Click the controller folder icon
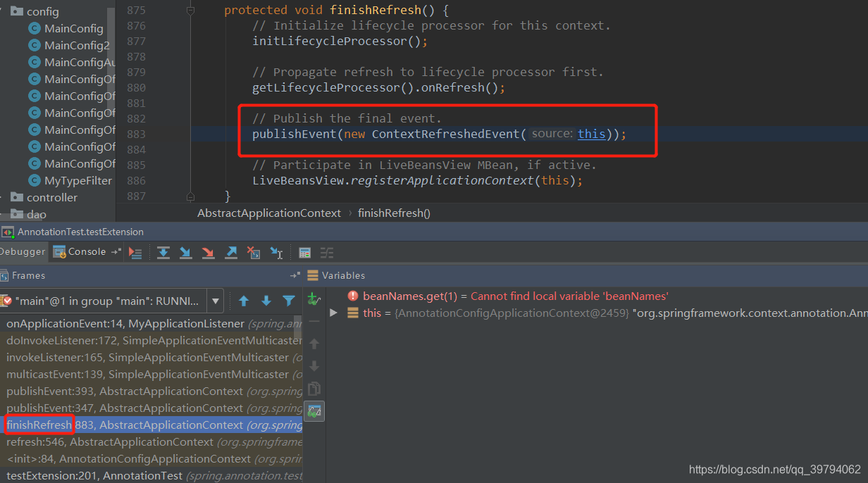868x483 pixels. [x=18, y=197]
